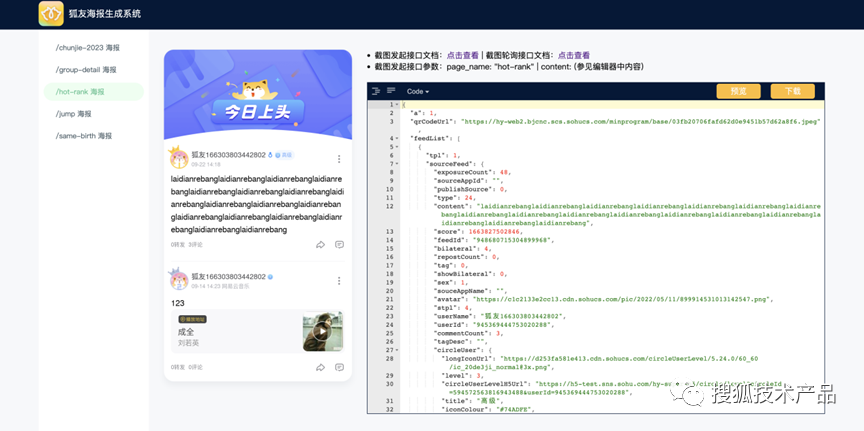Click the 今日上头 banner image
Viewport: 864px width, 431px height.
258,95
